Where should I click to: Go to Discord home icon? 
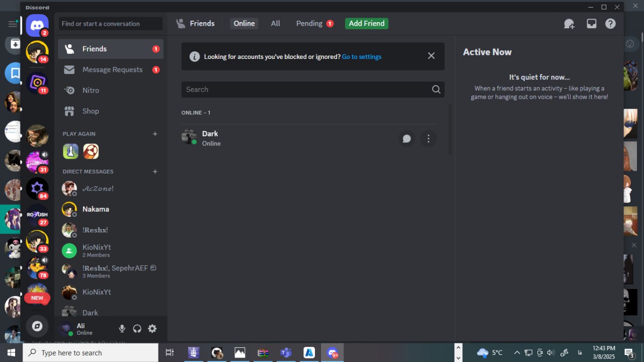click(37, 25)
